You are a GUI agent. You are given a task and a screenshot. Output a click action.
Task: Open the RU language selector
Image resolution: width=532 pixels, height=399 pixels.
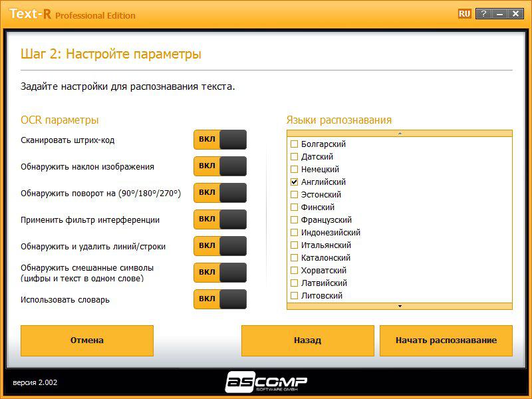(x=464, y=14)
